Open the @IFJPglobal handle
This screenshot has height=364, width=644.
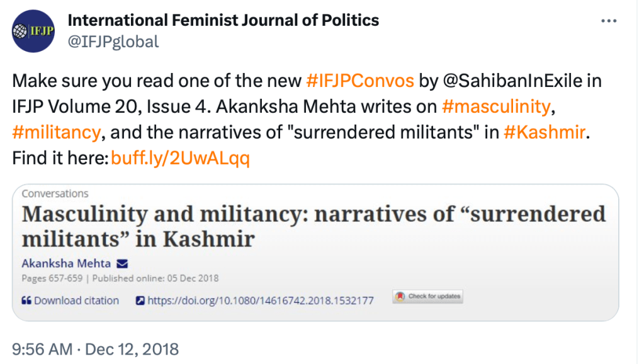(x=113, y=42)
